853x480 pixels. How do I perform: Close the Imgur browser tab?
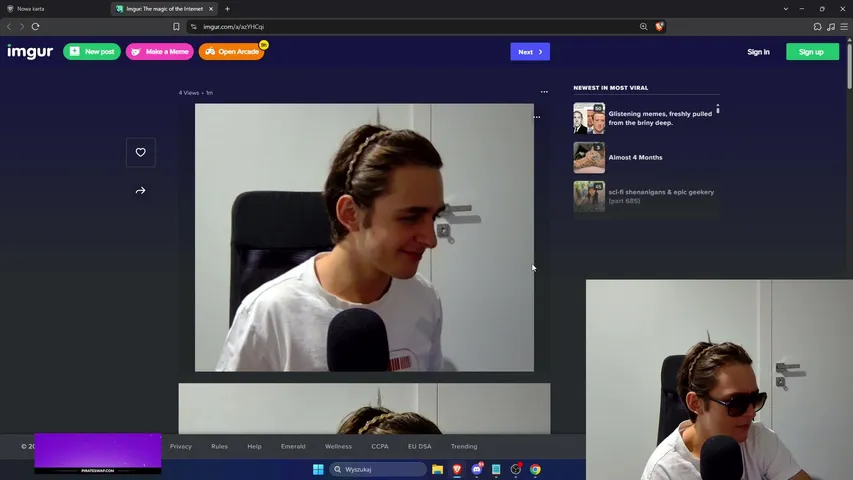click(211, 9)
